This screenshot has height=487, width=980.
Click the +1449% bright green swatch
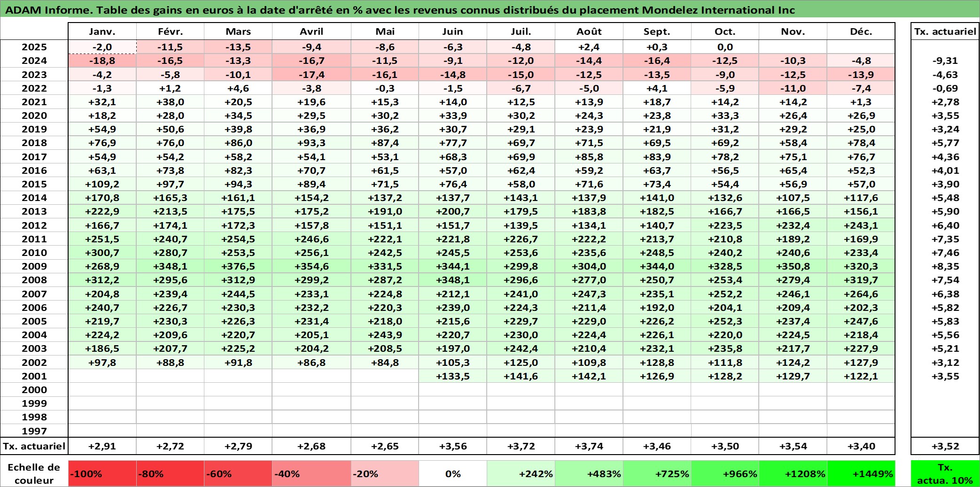pyautogui.click(x=861, y=473)
